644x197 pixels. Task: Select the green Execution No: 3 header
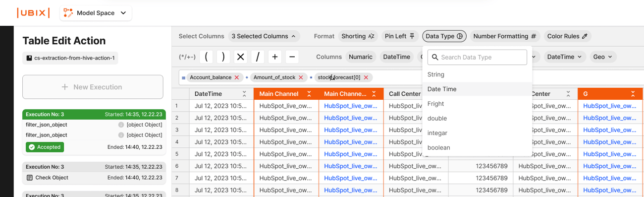94,114
